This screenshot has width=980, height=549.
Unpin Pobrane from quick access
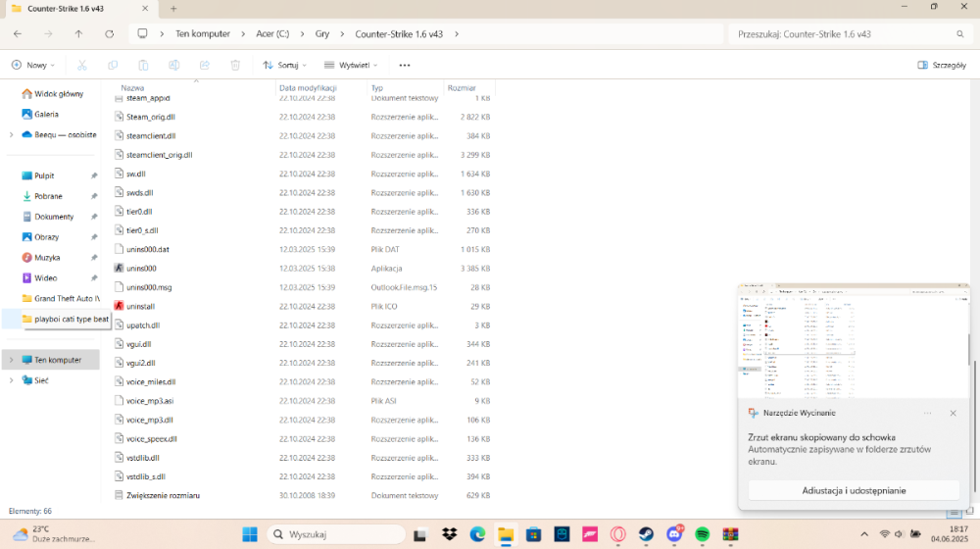click(94, 196)
